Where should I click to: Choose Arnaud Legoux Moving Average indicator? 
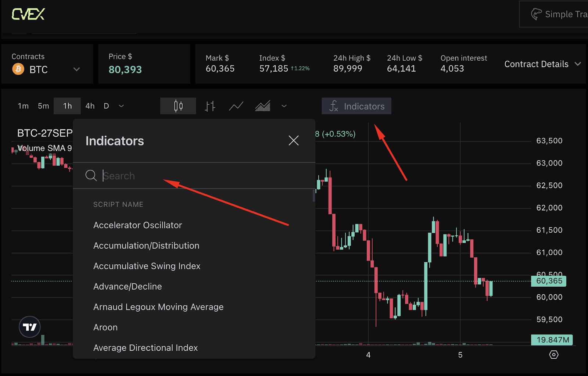[x=158, y=307]
